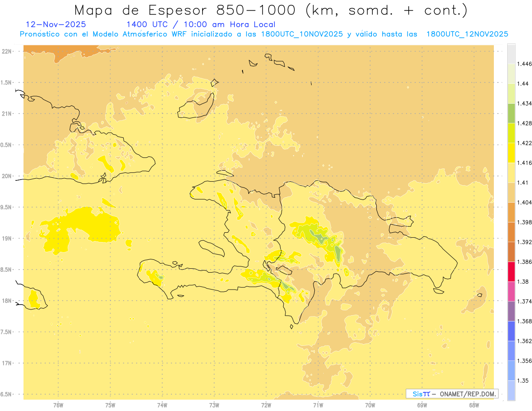Click the bright yellow legend swatch between 1.416 and 1.422
This screenshot has width=532, height=411.
tap(511, 153)
